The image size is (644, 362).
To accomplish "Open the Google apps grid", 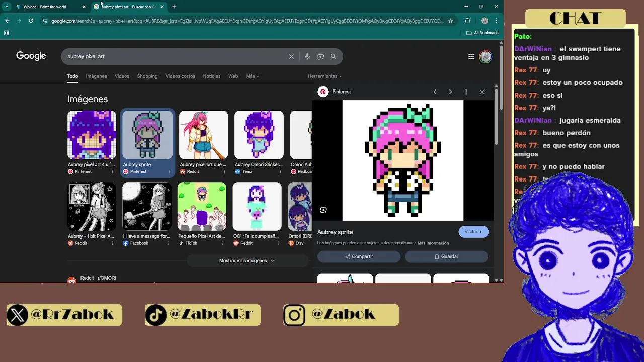I will [x=471, y=56].
